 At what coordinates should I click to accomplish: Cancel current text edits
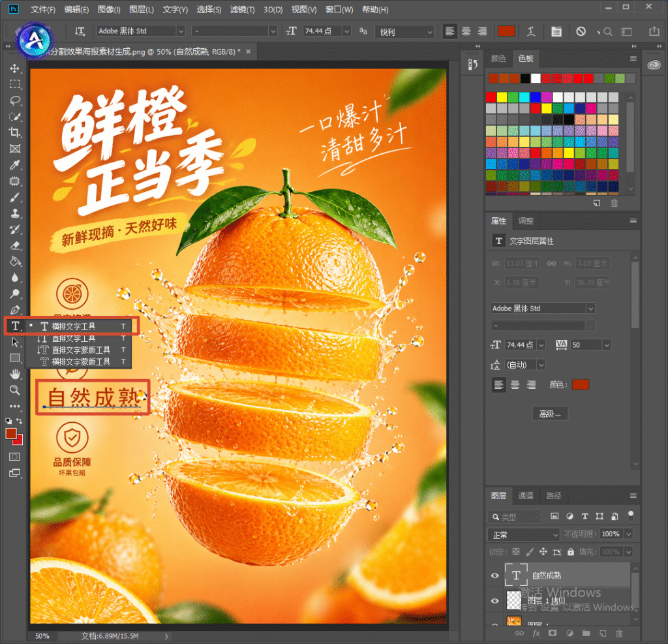point(581,31)
